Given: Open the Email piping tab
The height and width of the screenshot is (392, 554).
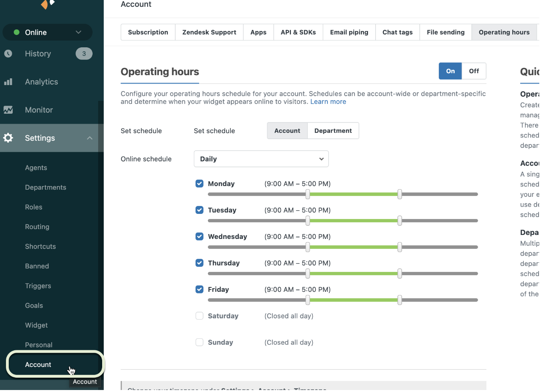Looking at the screenshot, I should [x=349, y=32].
